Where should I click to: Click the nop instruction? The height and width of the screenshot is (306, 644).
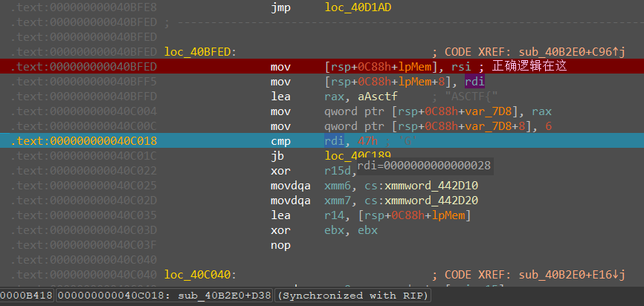280,245
